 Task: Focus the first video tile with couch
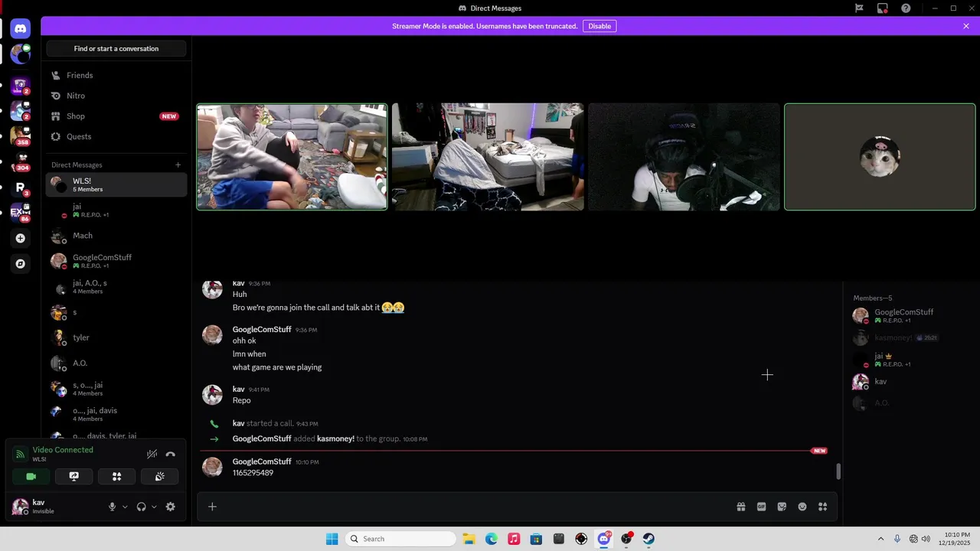(x=292, y=157)
